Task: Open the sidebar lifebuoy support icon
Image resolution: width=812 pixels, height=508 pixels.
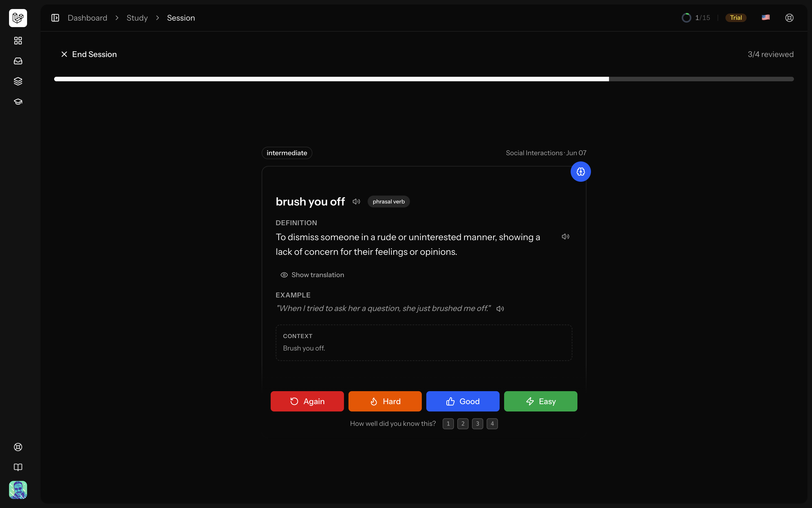Action: tap(18, 447)
